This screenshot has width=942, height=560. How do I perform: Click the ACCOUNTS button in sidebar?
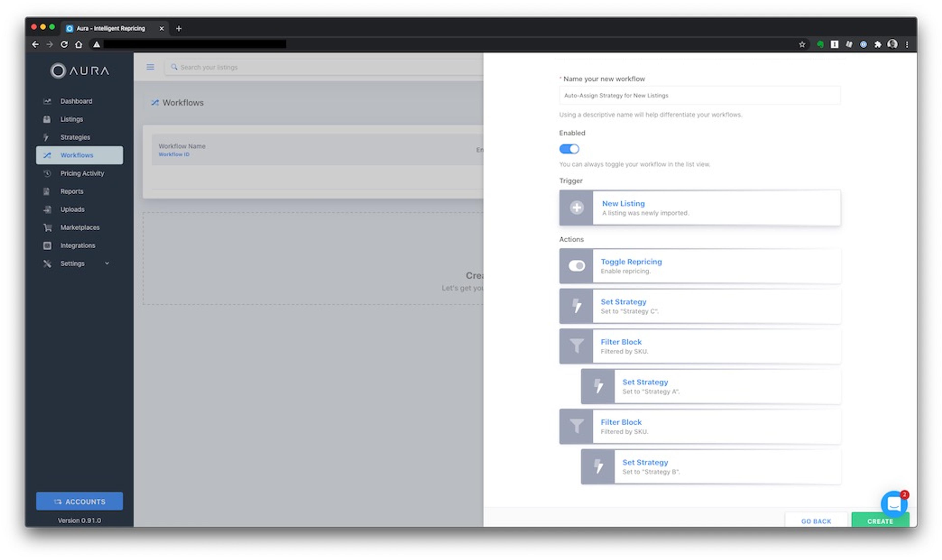79,501
